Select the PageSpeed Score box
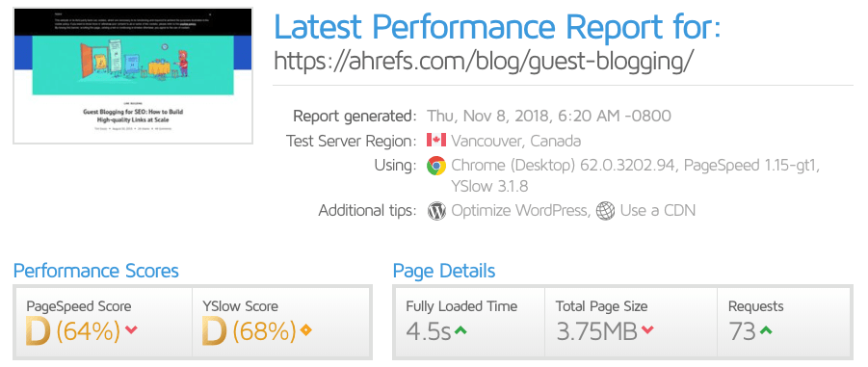Viewport: 868px width, 367px height. click(x=103, y=322)
